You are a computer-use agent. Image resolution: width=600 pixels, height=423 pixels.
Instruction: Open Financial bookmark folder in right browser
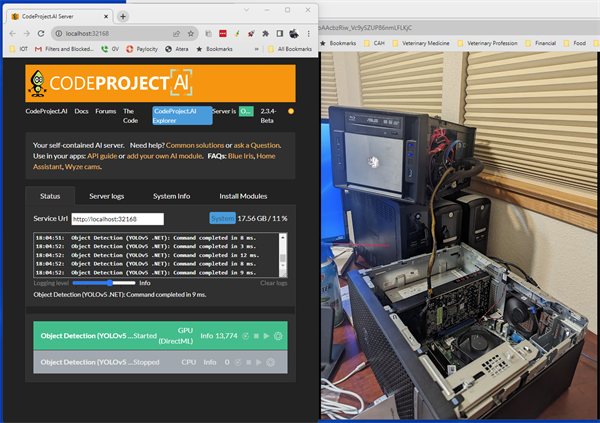(x=541, y=43)
